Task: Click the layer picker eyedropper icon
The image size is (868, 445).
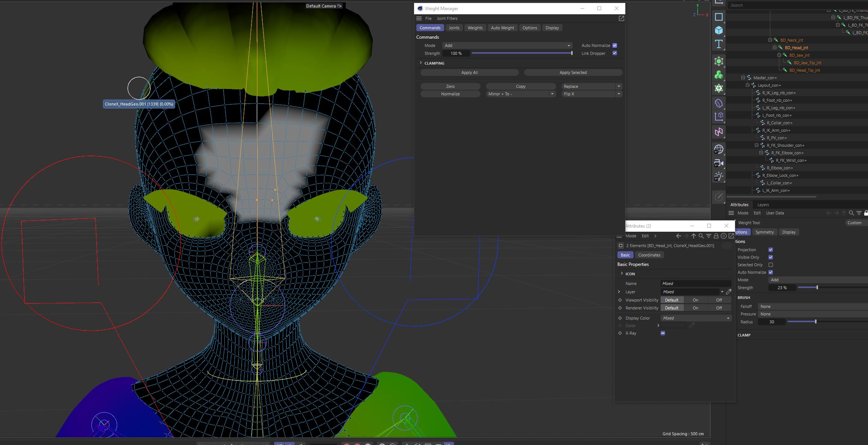Action: (x=729, y=292)
